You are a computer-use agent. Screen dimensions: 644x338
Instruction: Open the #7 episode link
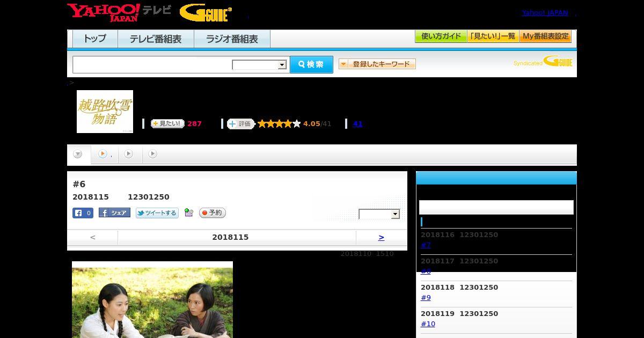click(426, 245)
